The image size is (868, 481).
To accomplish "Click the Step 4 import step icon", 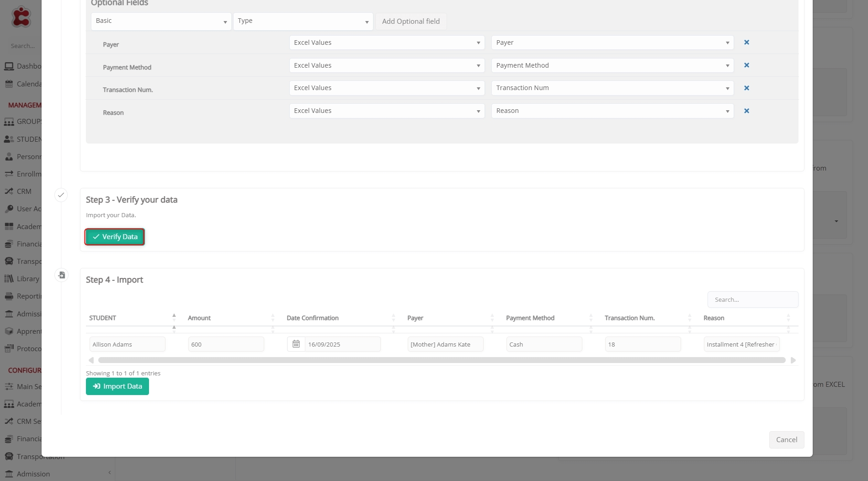I will click(x=61, y=275).
